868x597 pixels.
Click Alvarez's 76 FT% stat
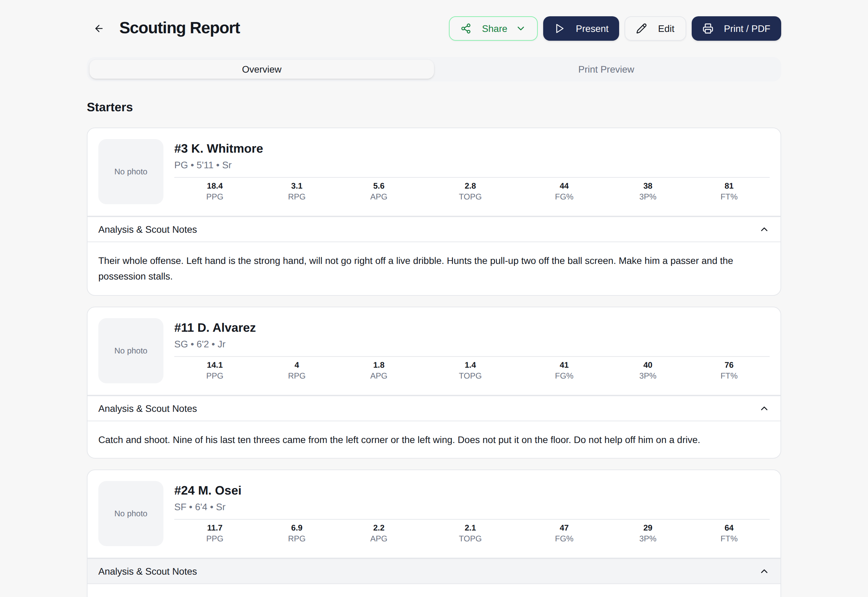pyautogui.click(x=729, y=370)
